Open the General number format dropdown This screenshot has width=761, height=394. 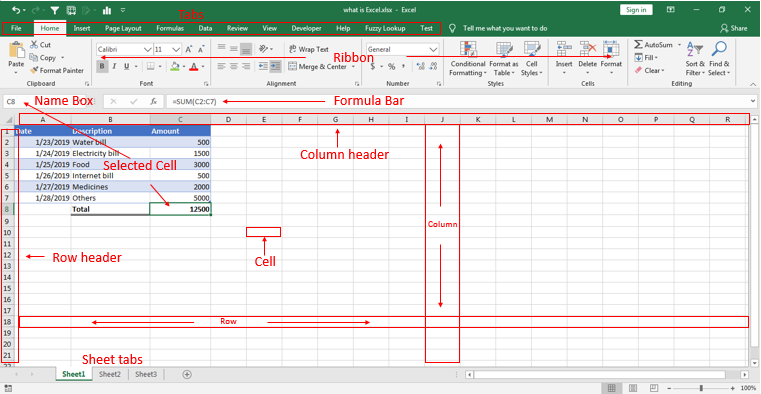433,49
